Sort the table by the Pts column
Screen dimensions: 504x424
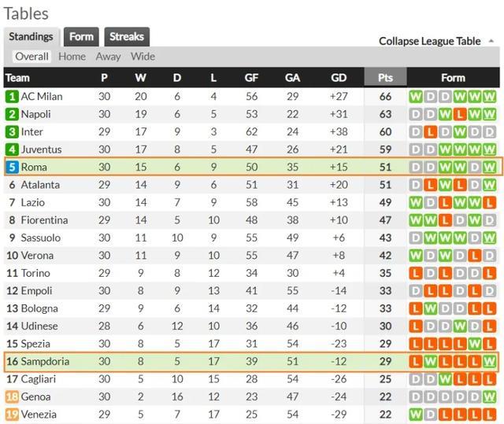[x=385, y=77]
